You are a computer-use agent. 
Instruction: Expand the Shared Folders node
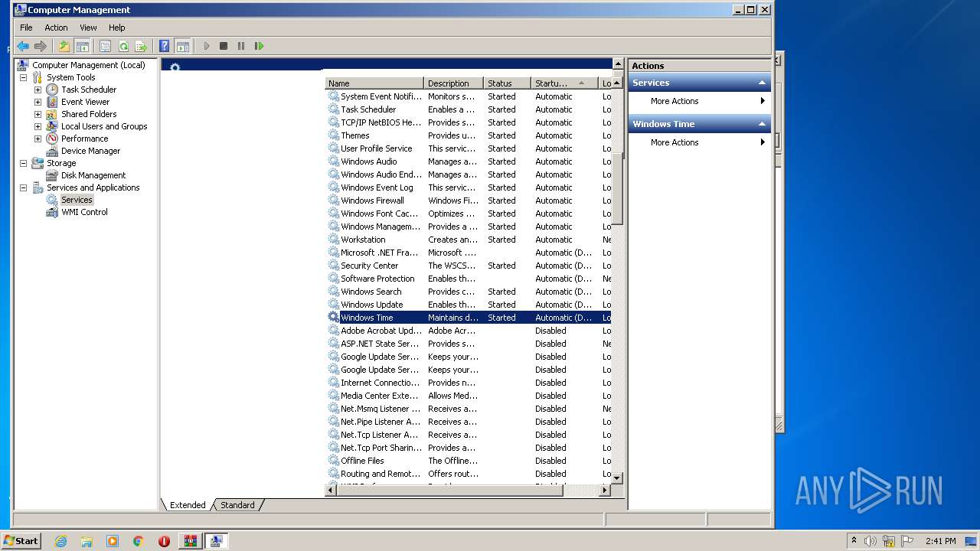click(x=38, y=114)
